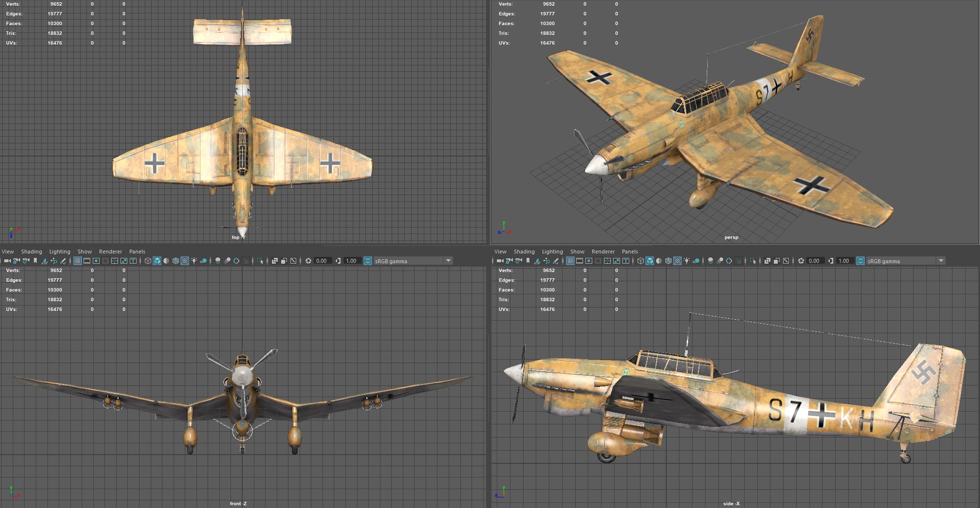Open Shading menu of front view panel
Viewport: 980px width, 508px height.
32,252
